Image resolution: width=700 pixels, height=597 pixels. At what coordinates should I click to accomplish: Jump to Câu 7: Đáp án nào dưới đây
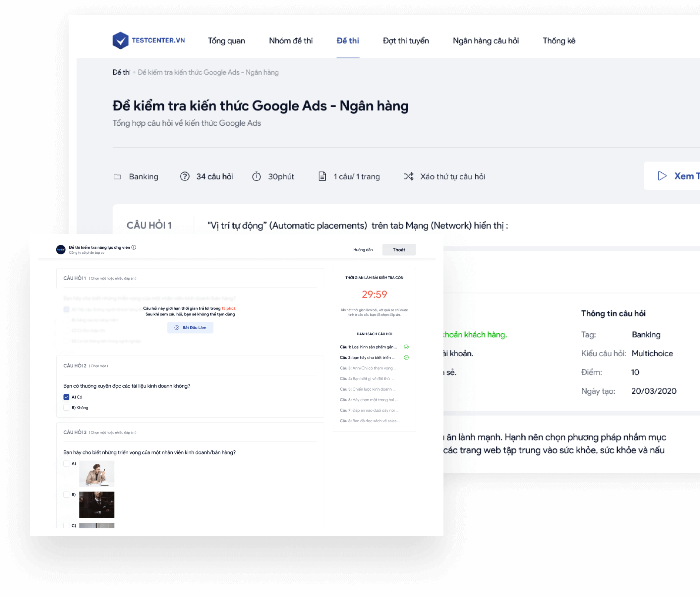coord(369,410)
